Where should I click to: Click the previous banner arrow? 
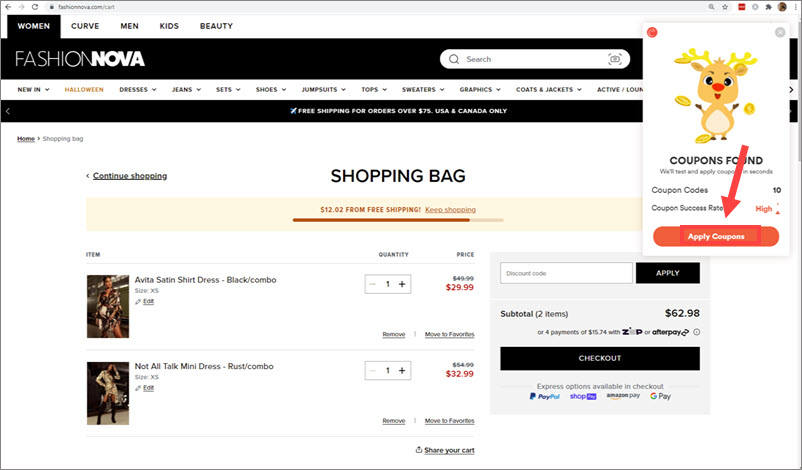tap(8, 111)
